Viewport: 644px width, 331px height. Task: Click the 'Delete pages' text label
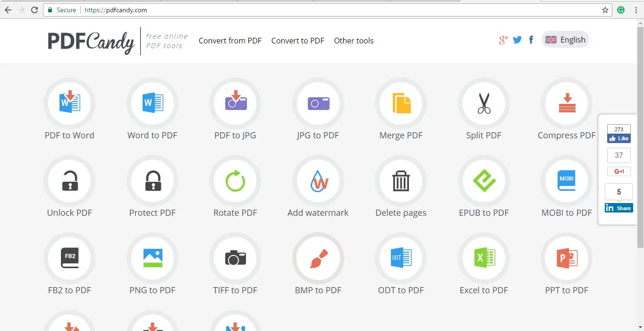click(401, 213)
